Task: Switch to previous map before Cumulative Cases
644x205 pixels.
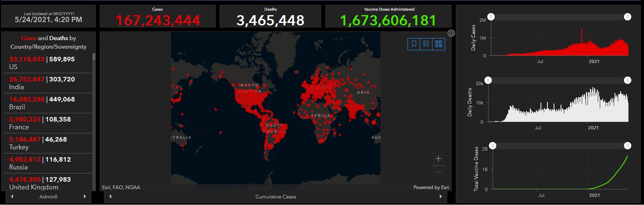Action: pyautogui.click(x=110, y=197)
